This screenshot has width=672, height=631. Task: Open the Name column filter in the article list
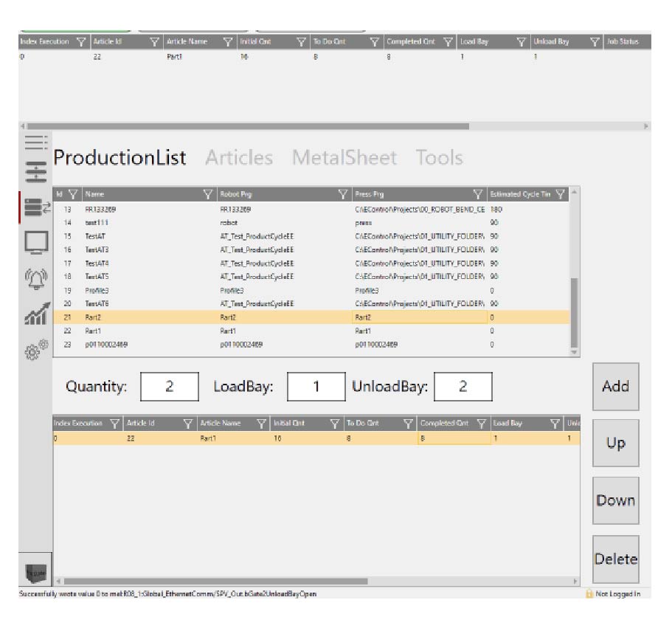(208, 195)
